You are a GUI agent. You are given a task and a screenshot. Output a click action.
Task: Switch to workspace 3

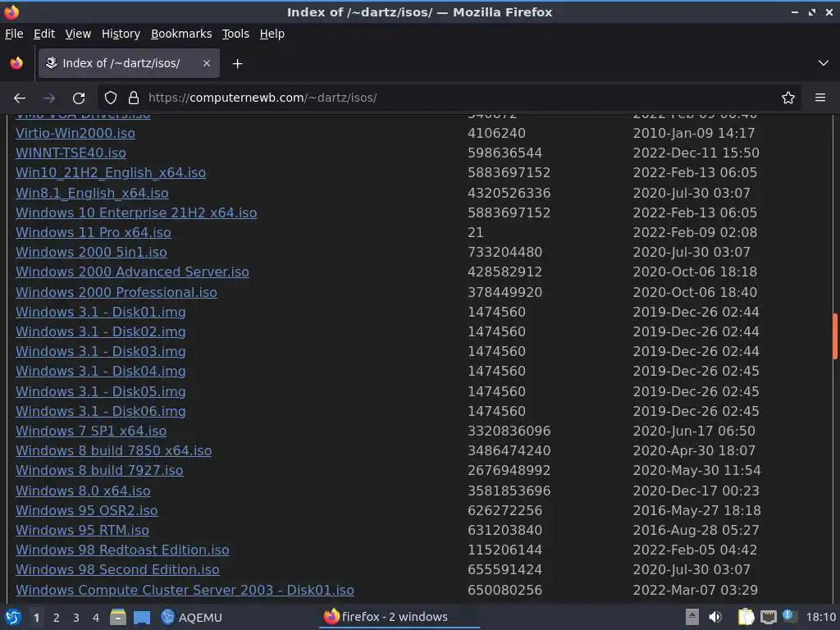(x=76, y=618)
